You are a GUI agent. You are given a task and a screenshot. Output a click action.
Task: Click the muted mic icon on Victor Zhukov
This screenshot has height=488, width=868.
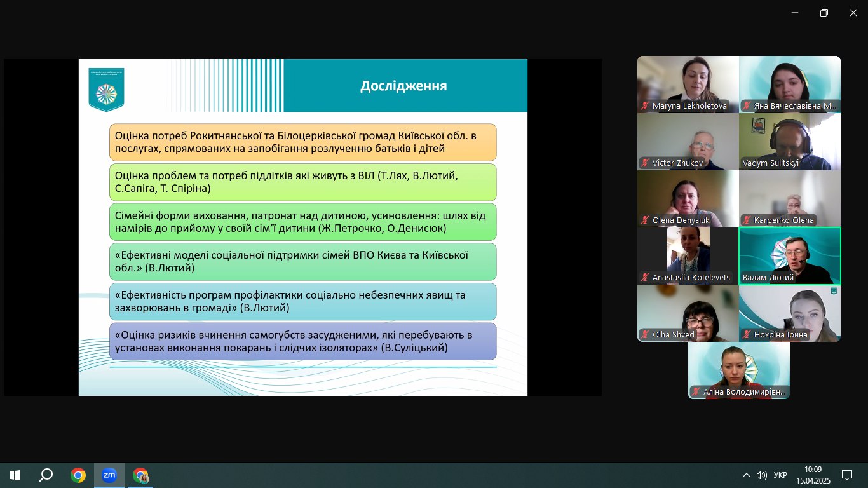coord(645,163)
